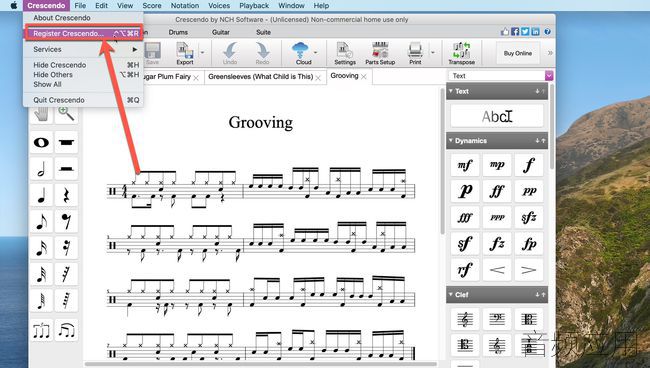The width and height of the screenshot is (650, 368).
Task: Open the Print dropdown arrow
Action: [433, 53]
